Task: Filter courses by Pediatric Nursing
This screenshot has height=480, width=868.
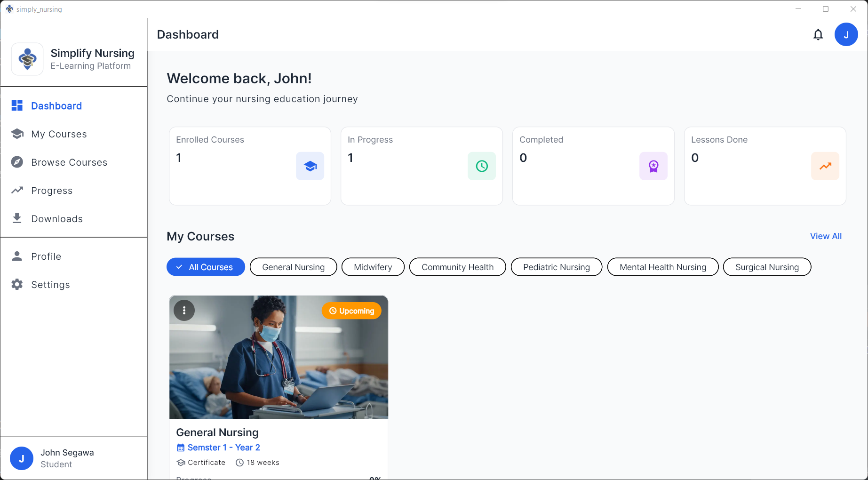Action: [556, 267]
